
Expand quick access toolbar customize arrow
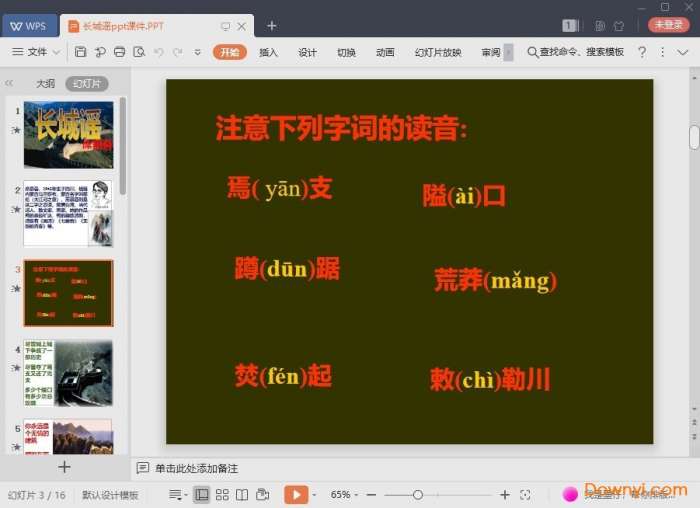coord(197,52)
